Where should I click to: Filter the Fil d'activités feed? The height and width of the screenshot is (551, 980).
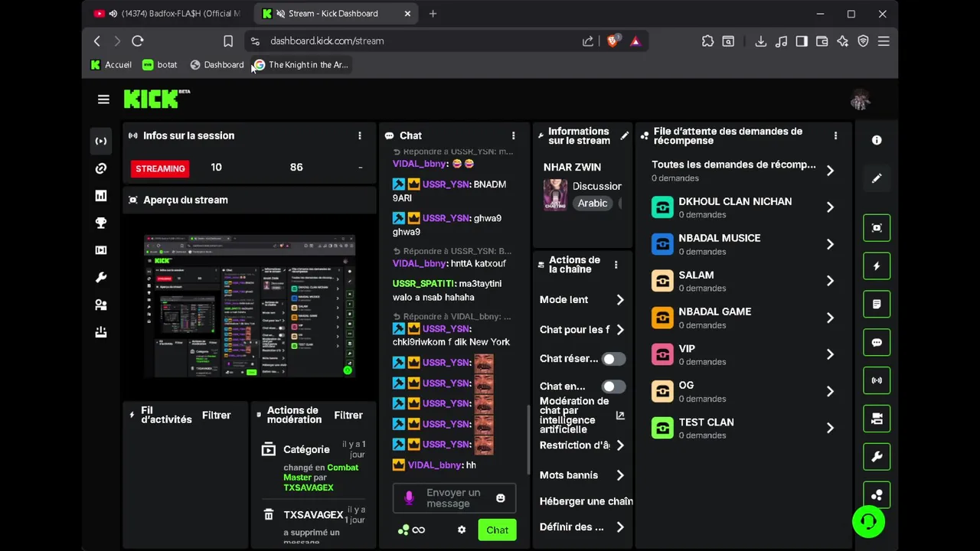coord(216,415)
